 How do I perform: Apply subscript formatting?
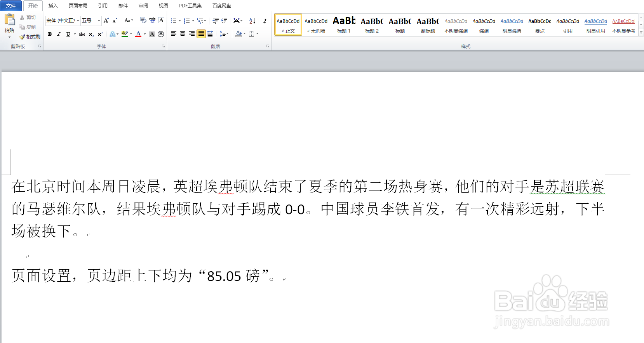click(91, 34)
